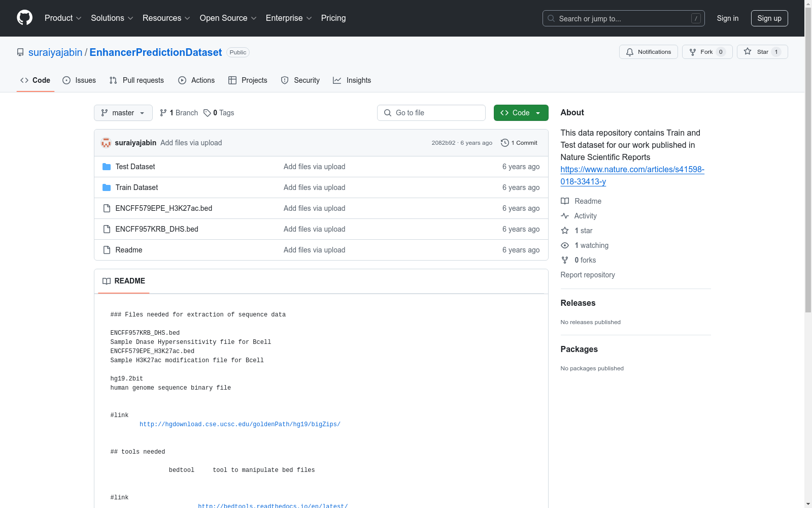Screen dimensions: 812x508
Task: Click the Report repository link
Action: coord(588,275)
